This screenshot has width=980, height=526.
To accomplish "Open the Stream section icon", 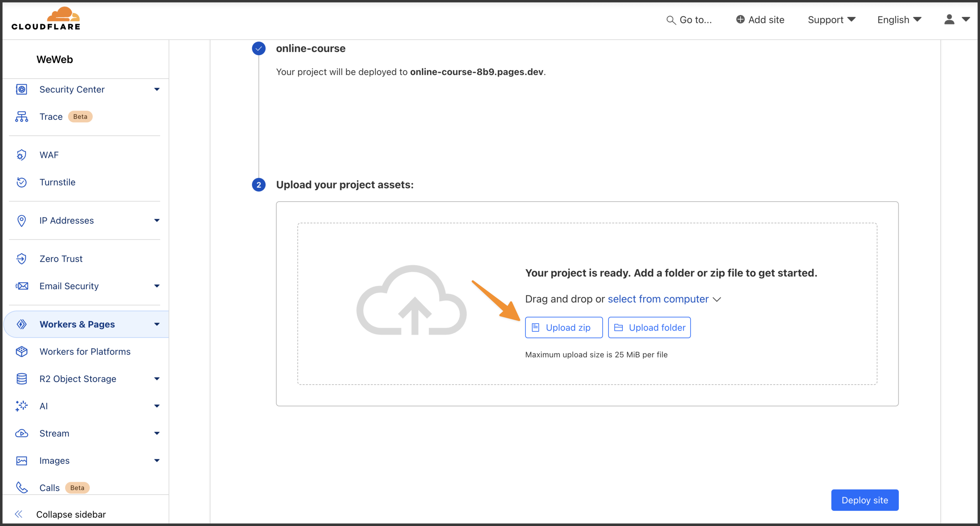I will click(21, 433).
